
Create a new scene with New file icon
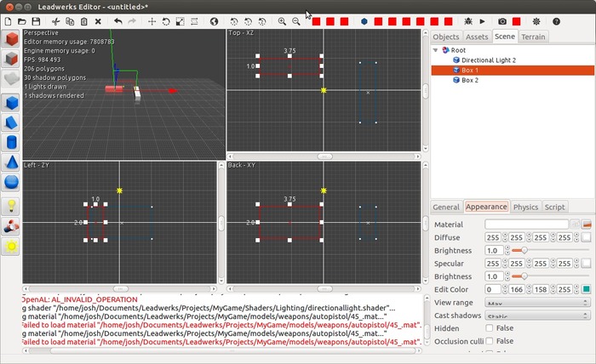coord(8,21)
